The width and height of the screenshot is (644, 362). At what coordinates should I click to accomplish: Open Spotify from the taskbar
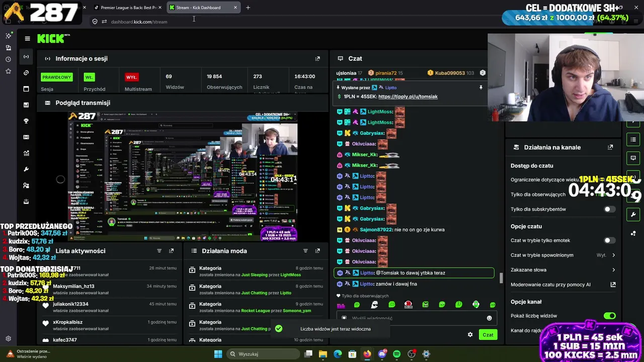point(396,354)
